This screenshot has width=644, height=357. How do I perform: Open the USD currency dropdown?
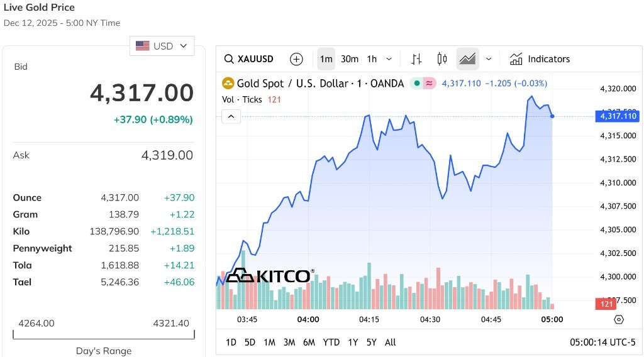[x=162, y=46]
